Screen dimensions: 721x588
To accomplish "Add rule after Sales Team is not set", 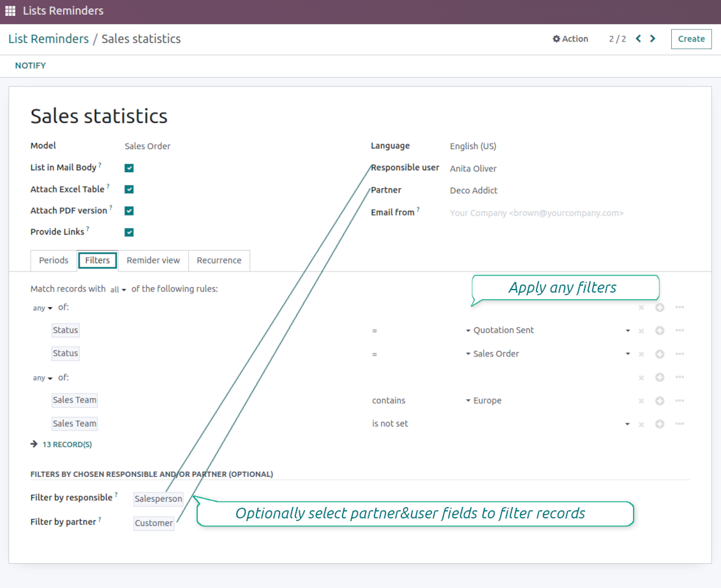I will coord(659,424).
